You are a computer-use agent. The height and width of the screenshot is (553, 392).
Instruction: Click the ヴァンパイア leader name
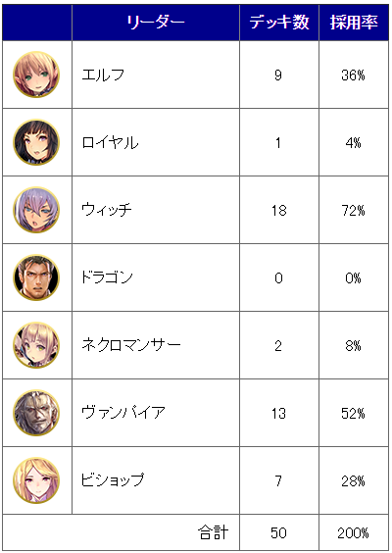[123, 413]
